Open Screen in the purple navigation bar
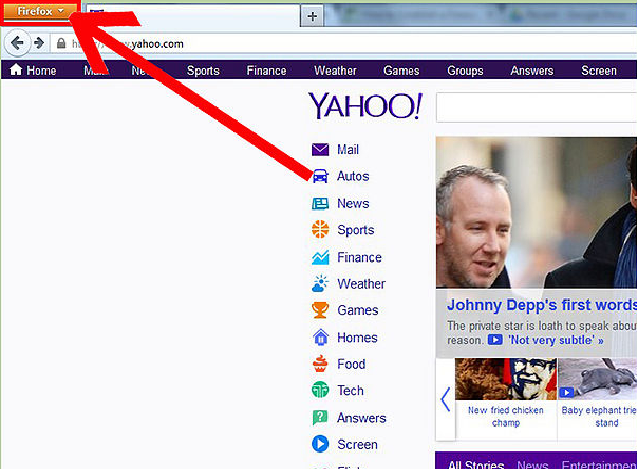 click(x=599, y=71)
